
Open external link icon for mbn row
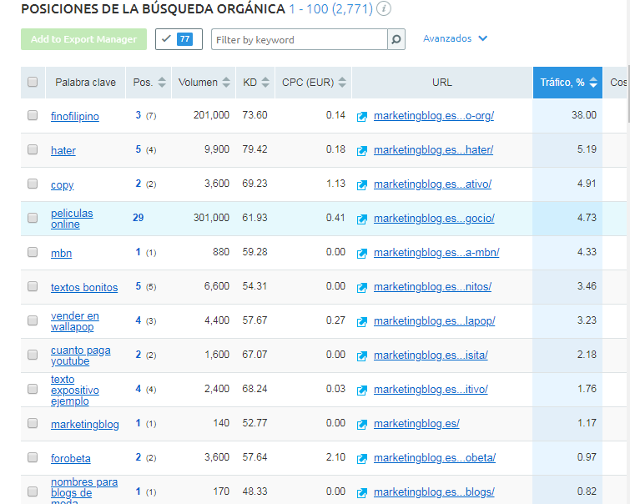[x=362, y=253]
